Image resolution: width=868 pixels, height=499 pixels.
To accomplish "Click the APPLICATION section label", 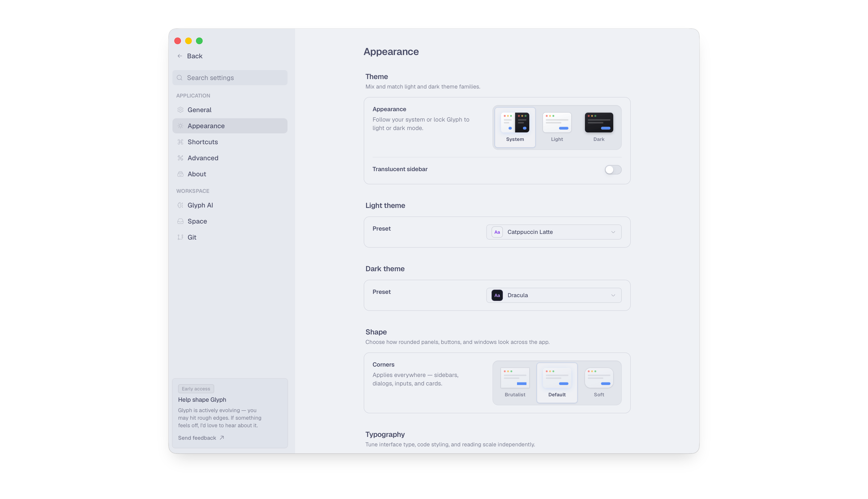I will [193, 96].
